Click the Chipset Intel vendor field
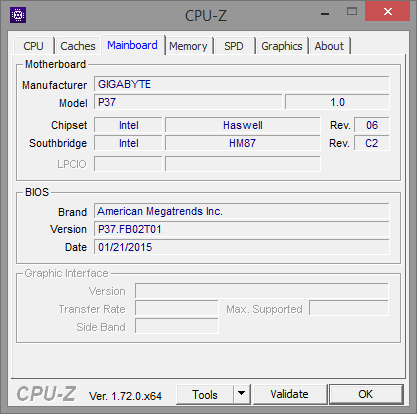 128,125
